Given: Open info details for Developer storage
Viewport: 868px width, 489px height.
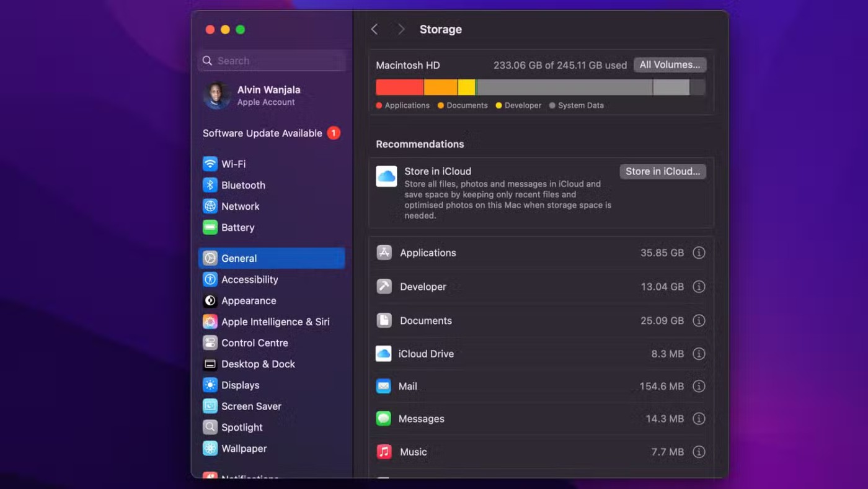Looking at the screenshot, I should 699,287.
